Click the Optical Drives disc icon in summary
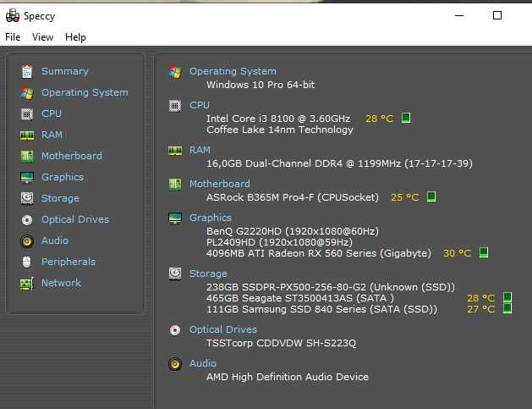This screenshot has height=409, width=532. (x=175, y=330)
